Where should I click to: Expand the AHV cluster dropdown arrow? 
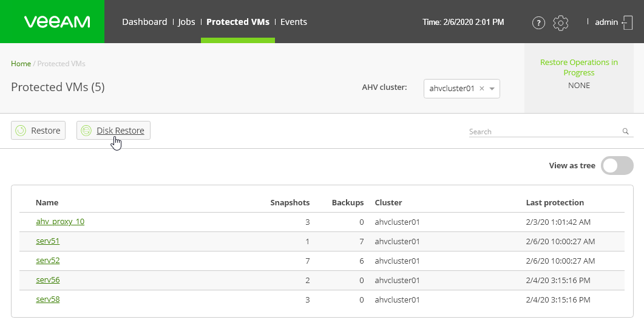click(x=492, y=89)
